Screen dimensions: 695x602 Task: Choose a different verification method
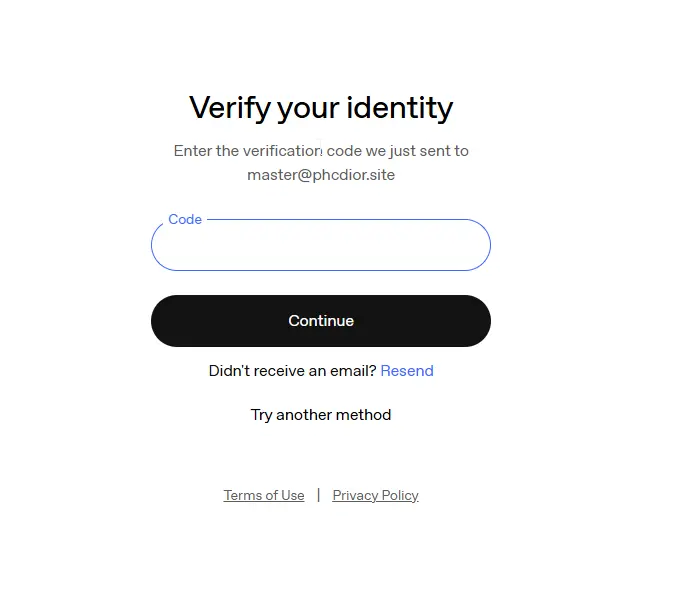[320, 415]
